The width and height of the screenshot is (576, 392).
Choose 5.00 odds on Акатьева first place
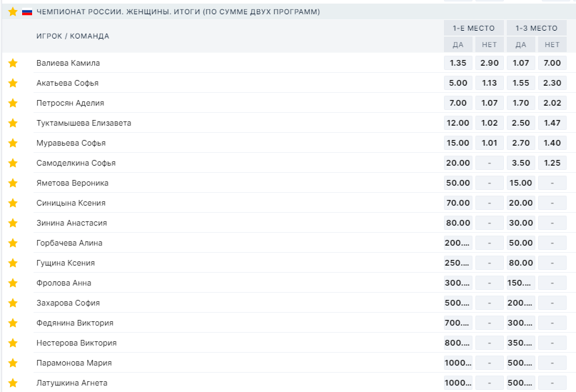click(458, 83)
